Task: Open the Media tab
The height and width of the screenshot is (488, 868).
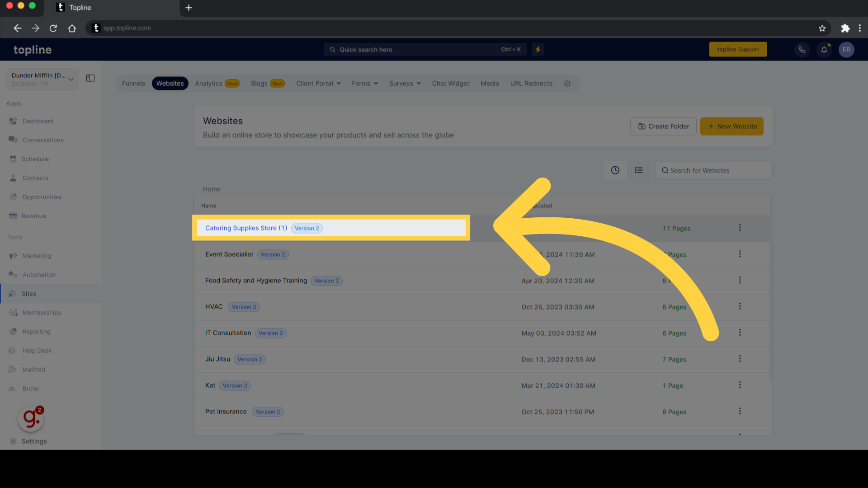Action: 490,84
